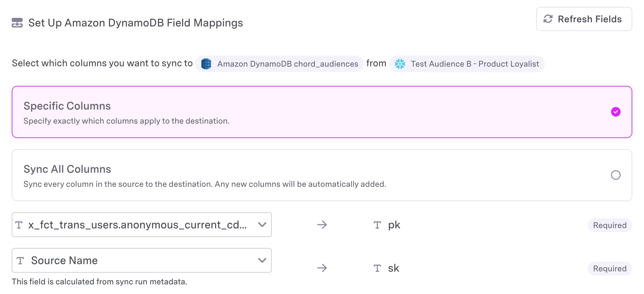
Task: Click the Required badge for sk
Action: 610,269
